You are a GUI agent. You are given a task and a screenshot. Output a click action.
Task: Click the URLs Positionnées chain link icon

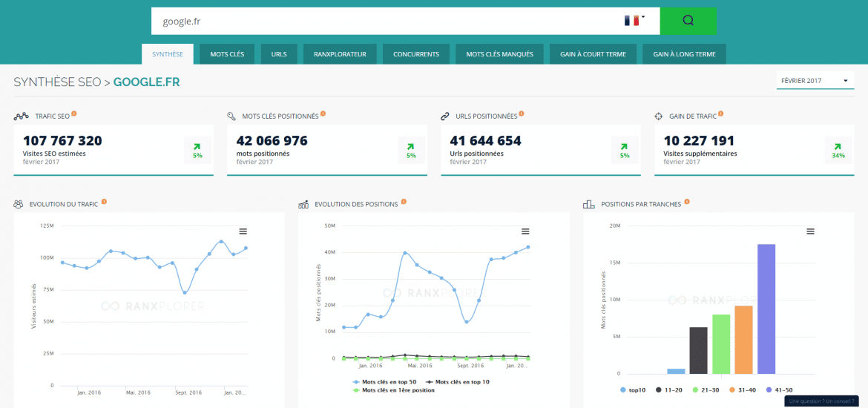(444, 116)
